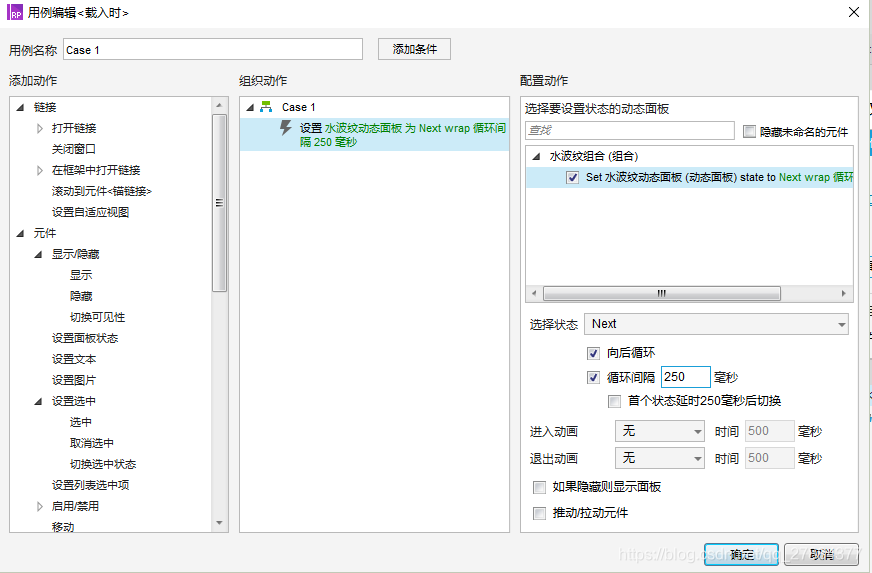Click the 退出动画 时间 500 field
The width and height of the screenshot is (872, 573).
coord(769,458)
